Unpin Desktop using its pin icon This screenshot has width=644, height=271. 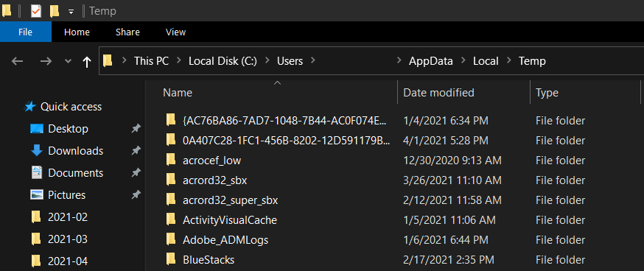[x=136, y=129]
